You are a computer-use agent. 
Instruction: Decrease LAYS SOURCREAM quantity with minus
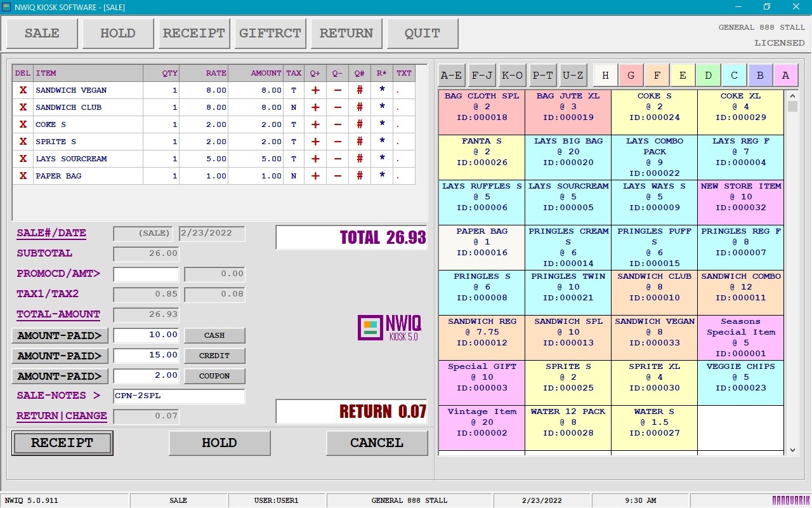(x=337, y=159)
